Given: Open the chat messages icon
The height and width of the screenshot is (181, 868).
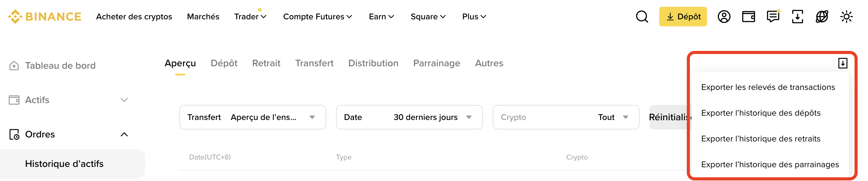Looking at the screenshot, I should pyautogui.click(x=773, y=17).
